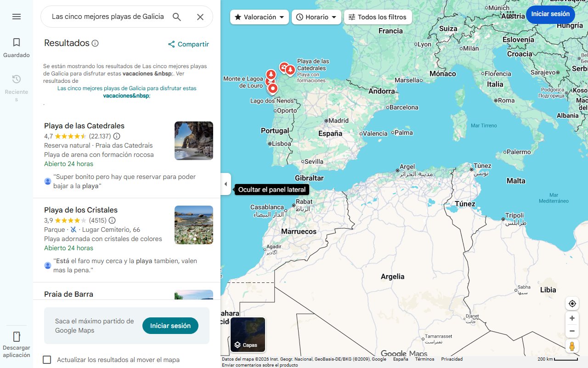Zoom in using the plus map control
The image size is (588, 368).
pyautogui.click(x=572, y=318)
